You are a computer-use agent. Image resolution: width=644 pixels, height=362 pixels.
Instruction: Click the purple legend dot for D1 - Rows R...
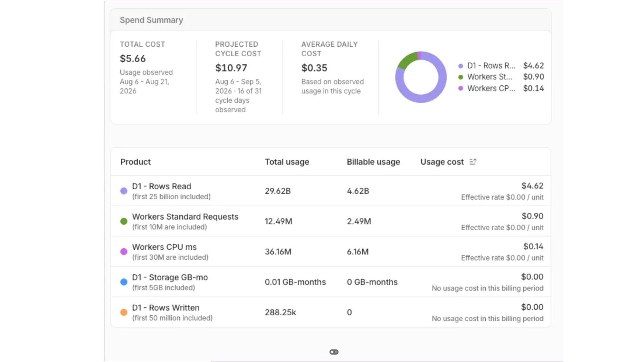coord(461,66)
